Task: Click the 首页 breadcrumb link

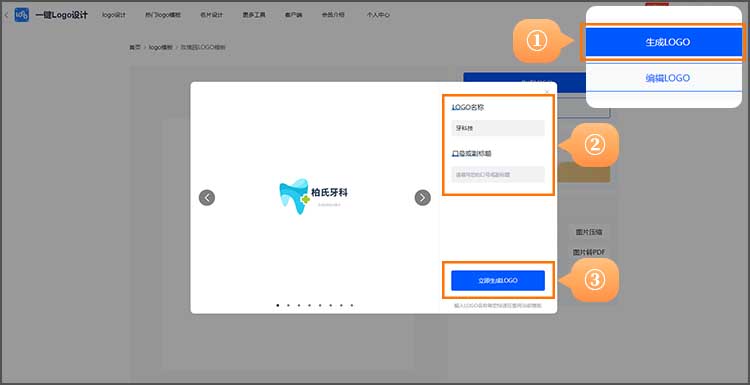Action: pos(135,47)
